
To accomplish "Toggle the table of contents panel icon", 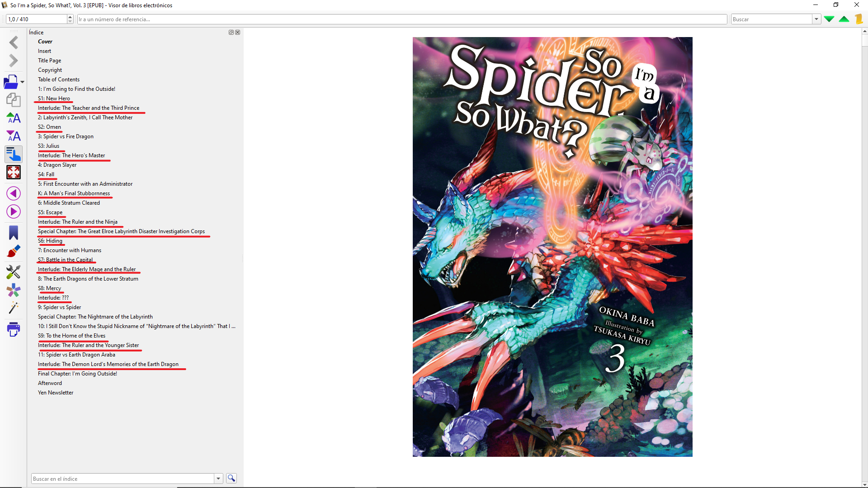I will (x=14, y=154).
